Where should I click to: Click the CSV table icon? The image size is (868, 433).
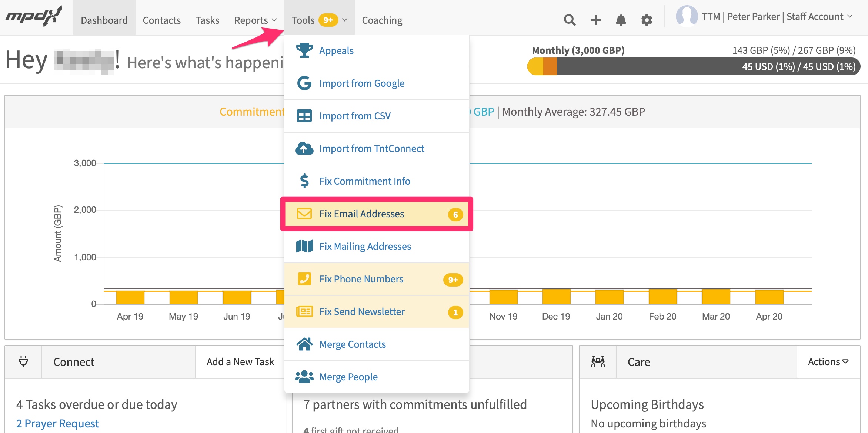[x=304, y=116]
